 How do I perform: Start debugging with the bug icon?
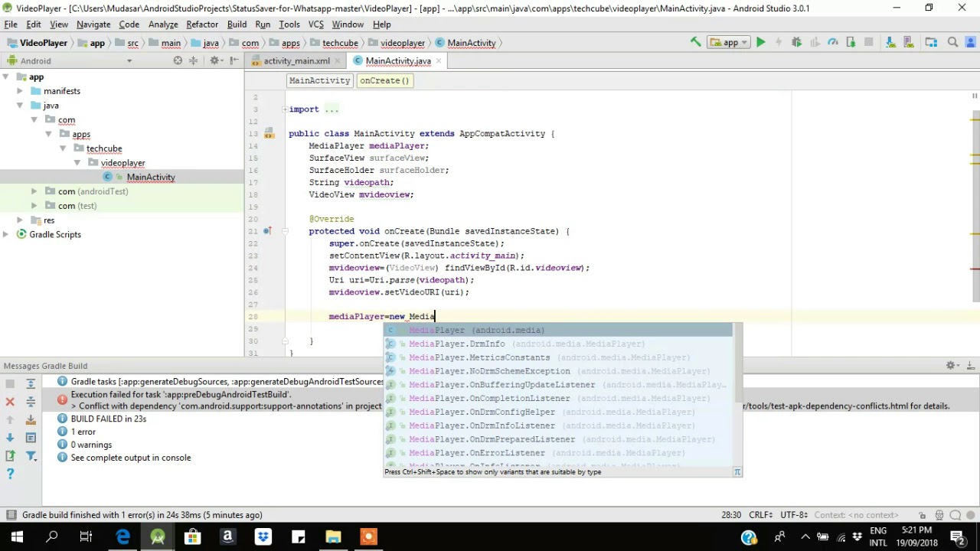[796, 43]
